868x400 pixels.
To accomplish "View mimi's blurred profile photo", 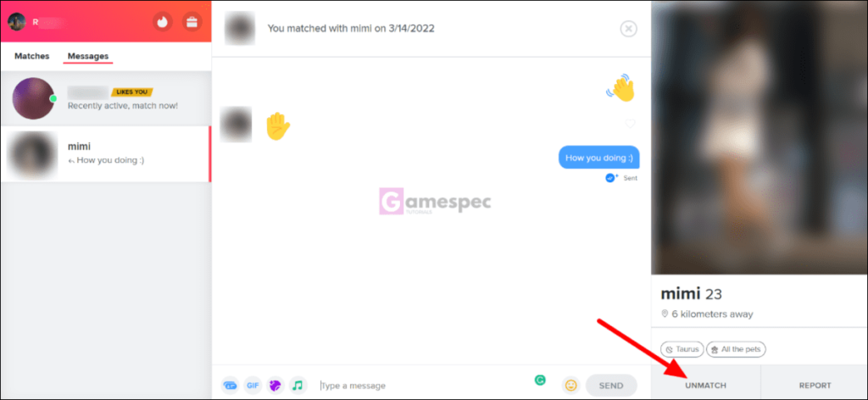I will tap(759, 137).
